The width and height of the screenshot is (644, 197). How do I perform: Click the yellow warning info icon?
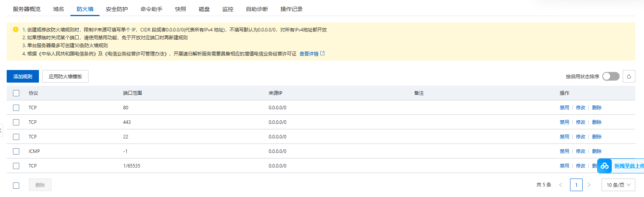(16, 29)
